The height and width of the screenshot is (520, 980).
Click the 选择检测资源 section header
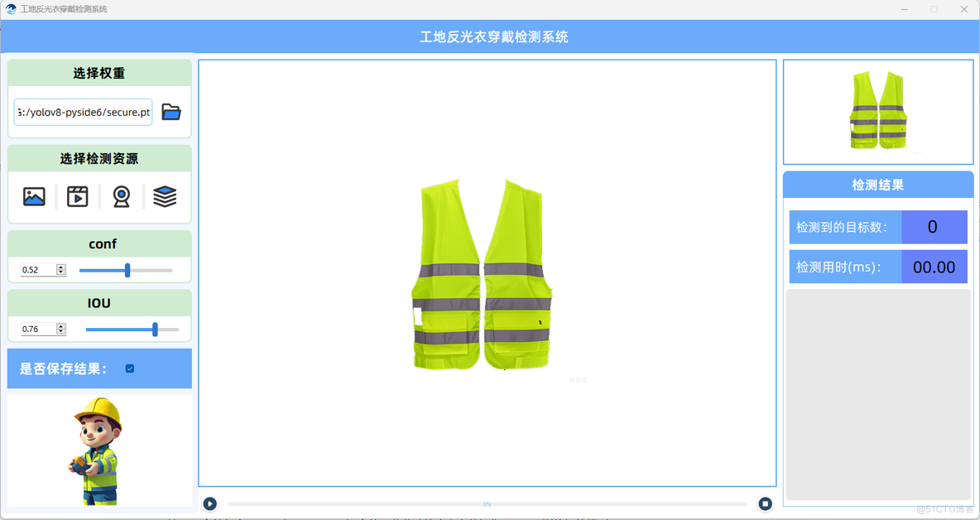[x=99, y=159]
